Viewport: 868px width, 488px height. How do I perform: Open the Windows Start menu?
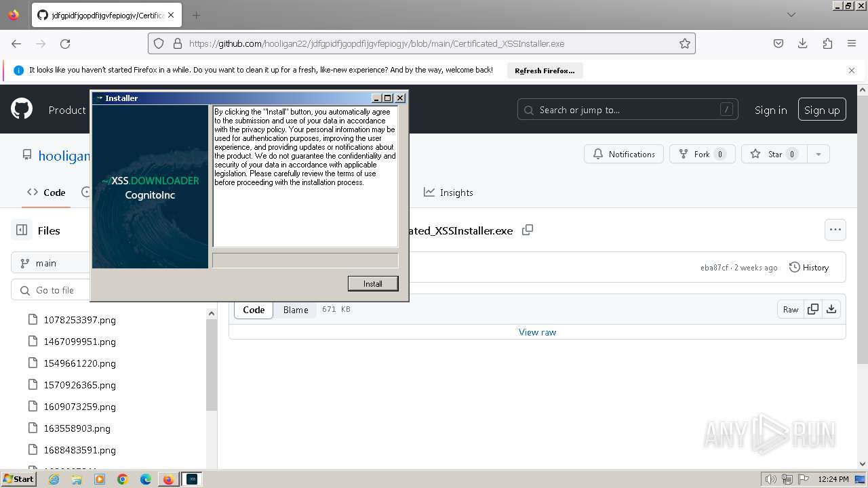click(19, 479)
